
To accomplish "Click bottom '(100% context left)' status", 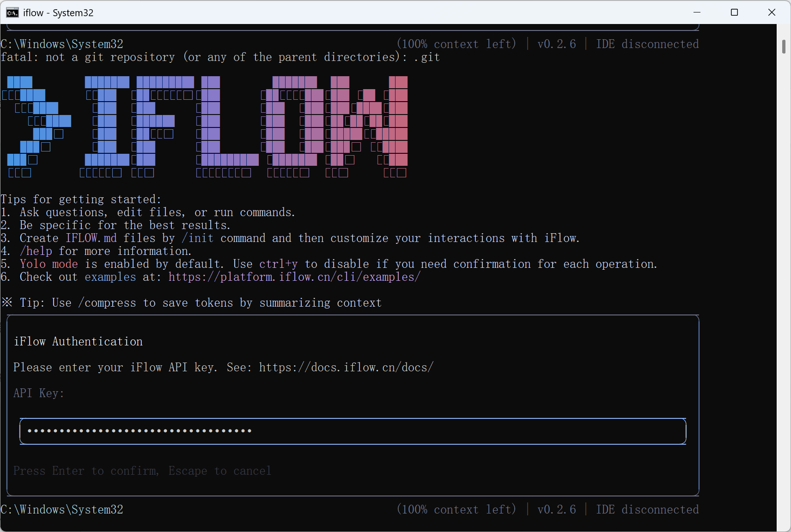I will 456,510.
